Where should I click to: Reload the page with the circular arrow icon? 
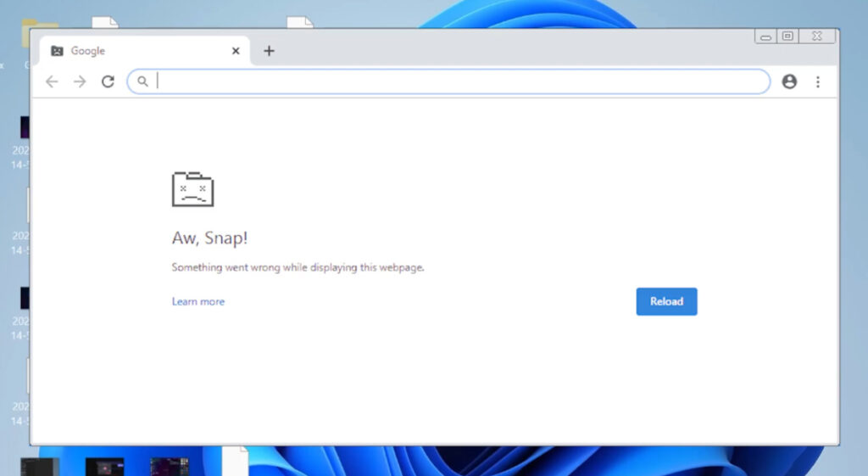coord(108,82)
